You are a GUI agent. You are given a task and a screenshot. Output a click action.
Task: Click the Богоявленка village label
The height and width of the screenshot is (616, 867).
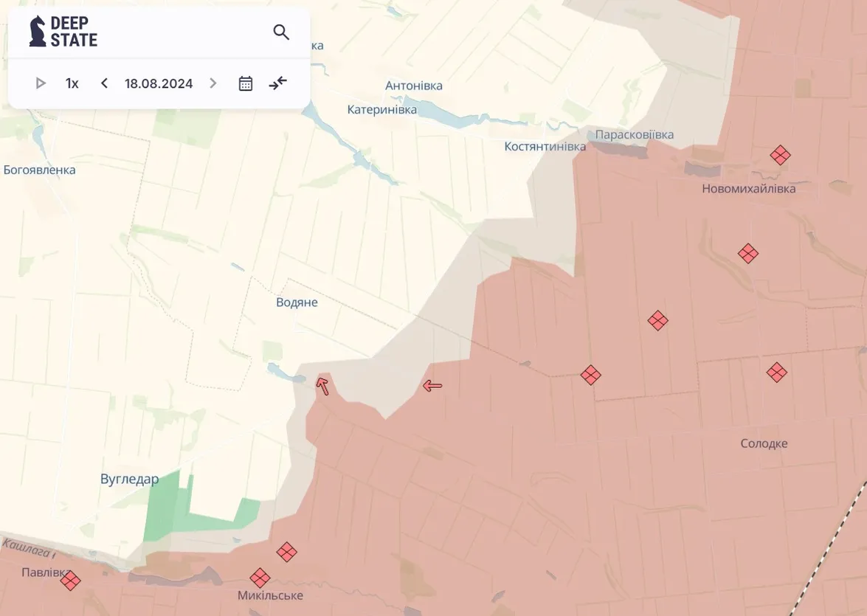coord(40,170)
